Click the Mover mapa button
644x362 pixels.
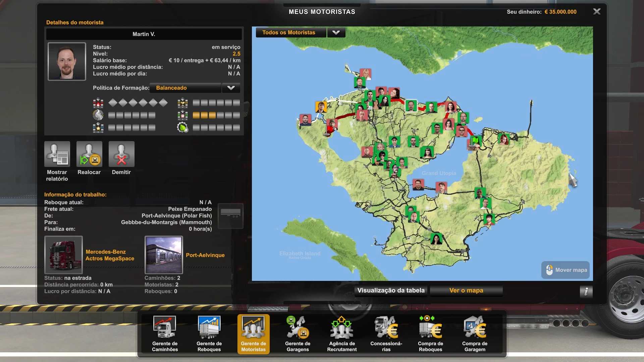click(566, 270)
